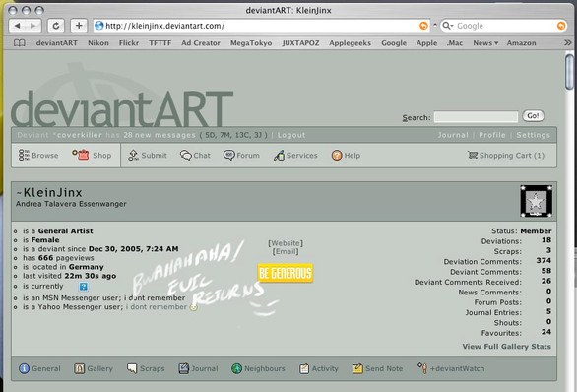Switch to the Gallery tab
577x392 pixels.
(94, 368)
